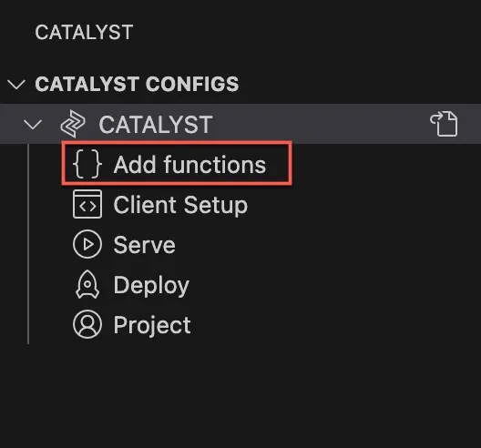Click the Project user avatar icon
The width and height of the screenshot is (481, 448).
tap(87, 324)
